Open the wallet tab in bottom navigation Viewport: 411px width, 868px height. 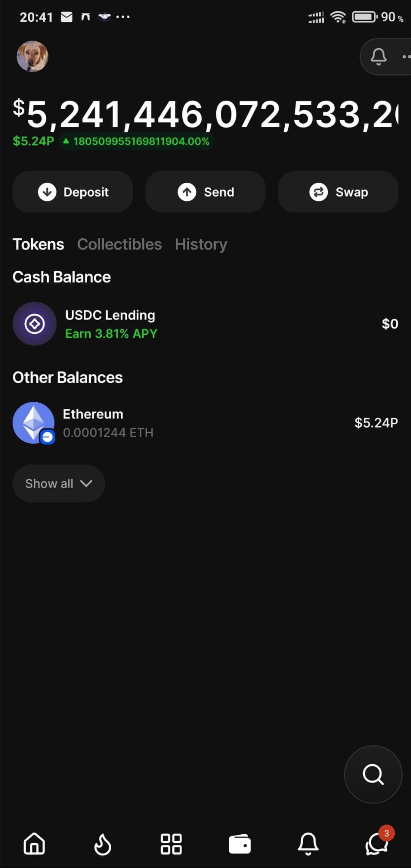point(240,845)
